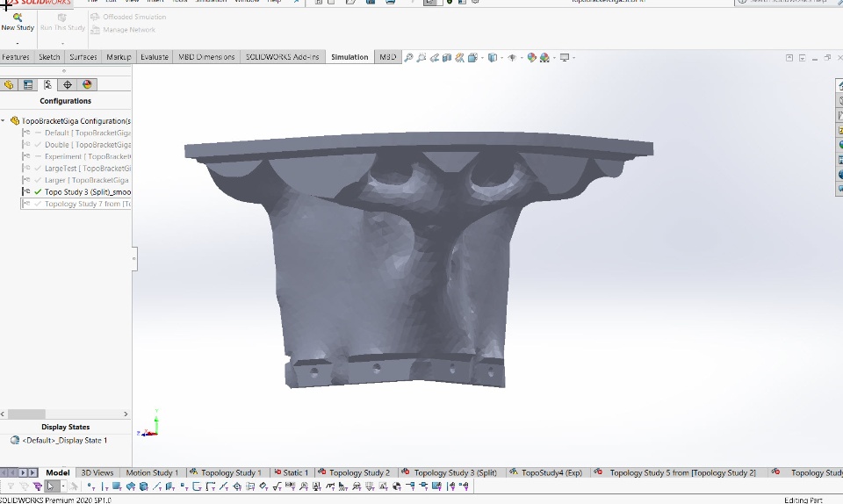Image resolution: width=843 pixels, height=504 pixels.
Task: Select the Double configuration row
Action: point(76,145)
